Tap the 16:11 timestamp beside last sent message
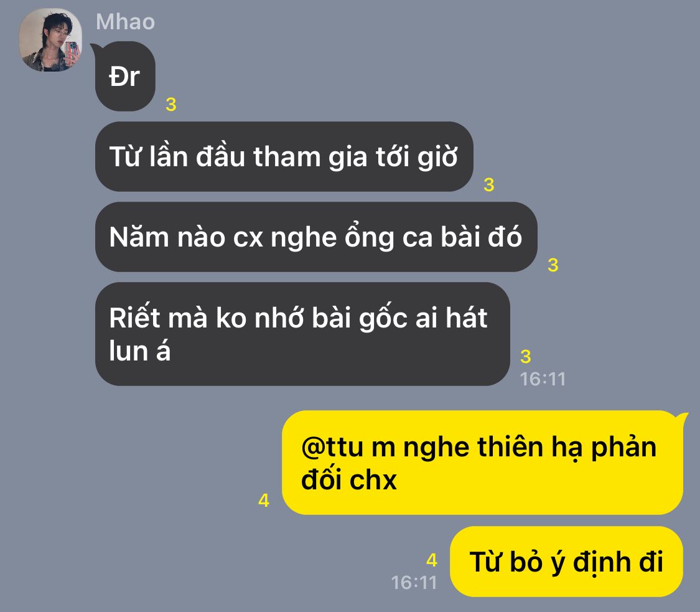700x612 pixels. 414,583
